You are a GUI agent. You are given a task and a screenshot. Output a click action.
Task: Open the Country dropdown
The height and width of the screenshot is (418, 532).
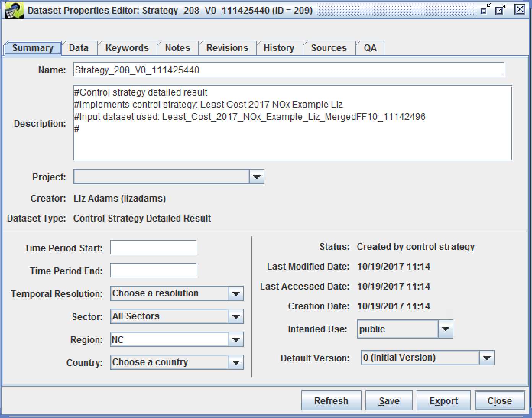point(177,362)
